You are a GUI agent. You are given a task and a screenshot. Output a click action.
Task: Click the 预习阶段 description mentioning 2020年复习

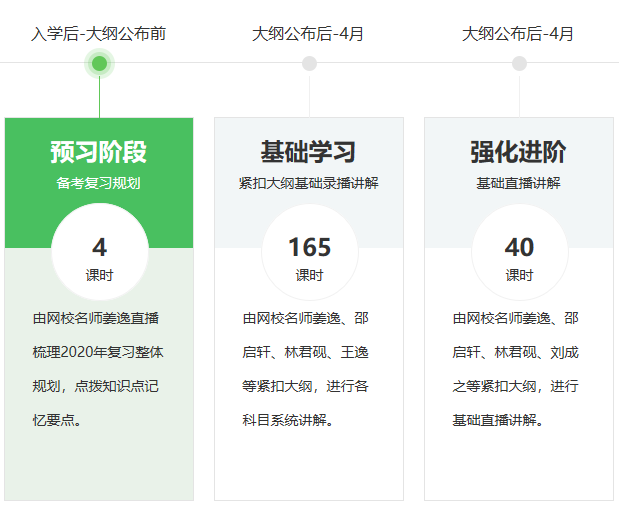pyautogui.click(x=98, y=369)
